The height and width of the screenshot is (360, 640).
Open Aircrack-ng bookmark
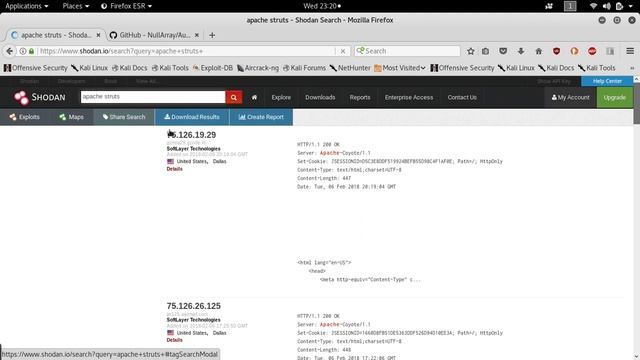pos(258,68)
